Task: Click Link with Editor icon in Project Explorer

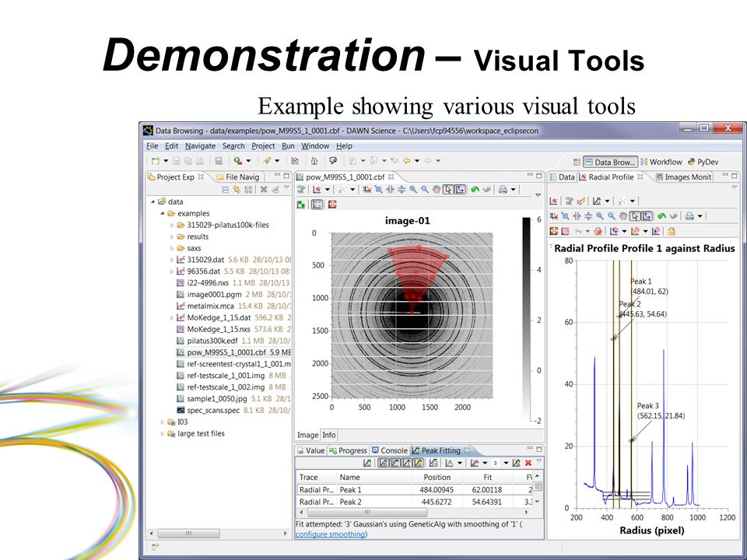Action: [x=237, y=190]
